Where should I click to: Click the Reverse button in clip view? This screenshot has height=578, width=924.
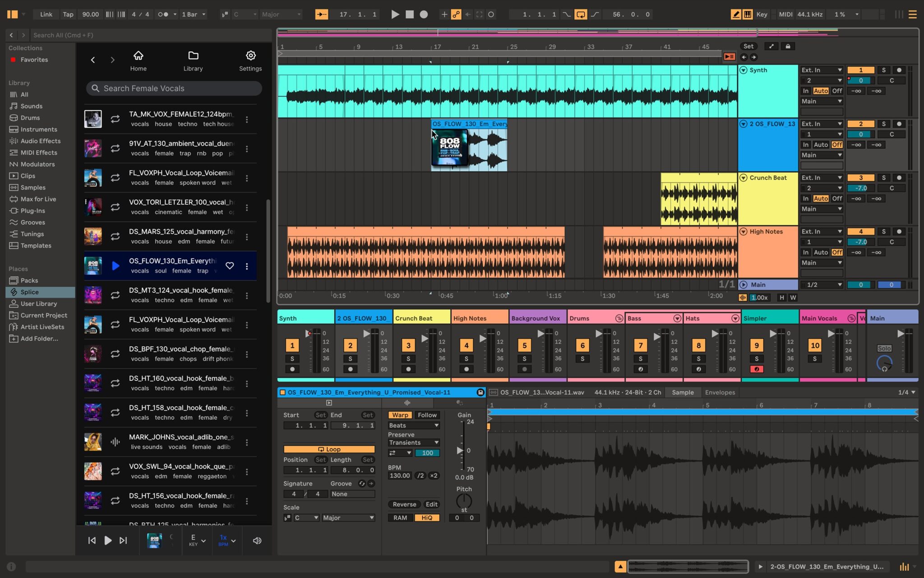[x=404, y=504]
